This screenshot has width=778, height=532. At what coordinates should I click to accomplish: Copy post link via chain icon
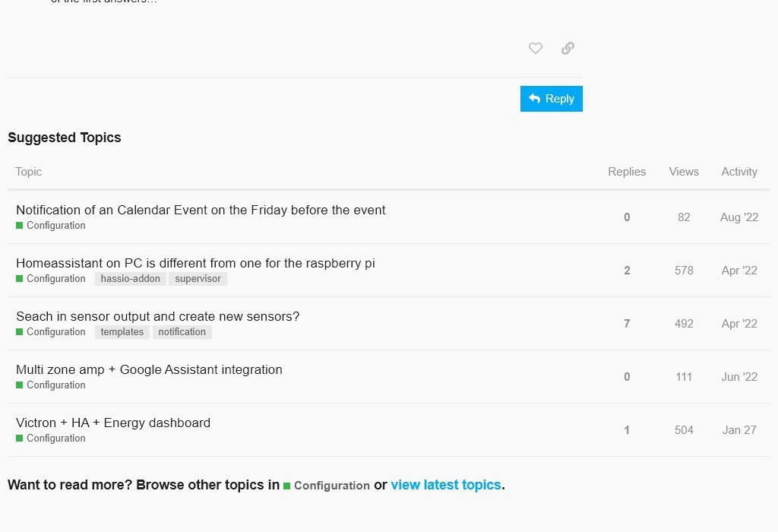tap(568, 49)
